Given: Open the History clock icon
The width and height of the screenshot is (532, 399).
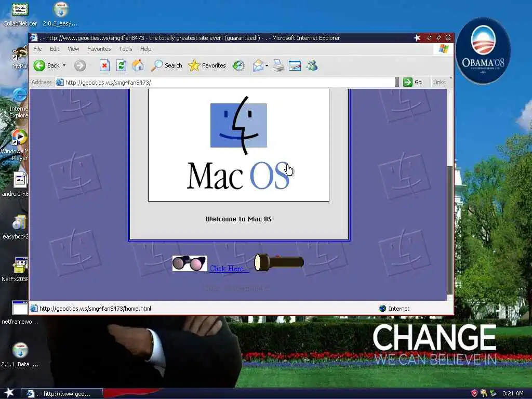Looking at the screenshot, I should point(238,65).
